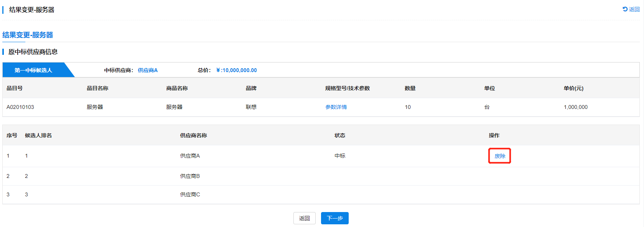The image size is (644, 227).
Task: Click 废除 to revoke 供应商A
Action: click(500, 156)
